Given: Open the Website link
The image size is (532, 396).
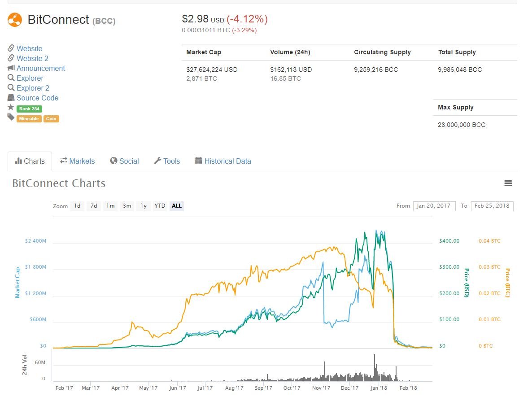Looking at the screenshot, I should (30, 48).
